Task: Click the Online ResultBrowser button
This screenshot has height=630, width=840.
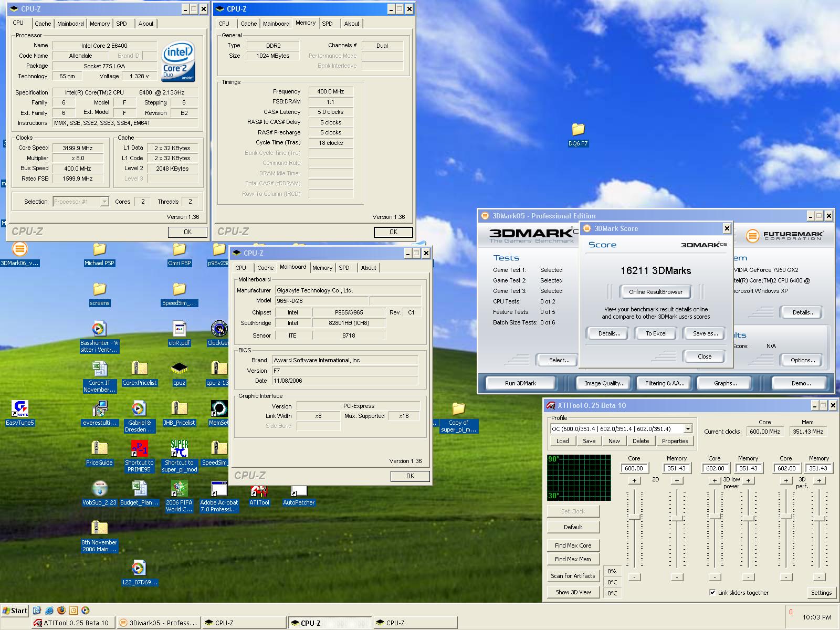Action: coord(656,292)
